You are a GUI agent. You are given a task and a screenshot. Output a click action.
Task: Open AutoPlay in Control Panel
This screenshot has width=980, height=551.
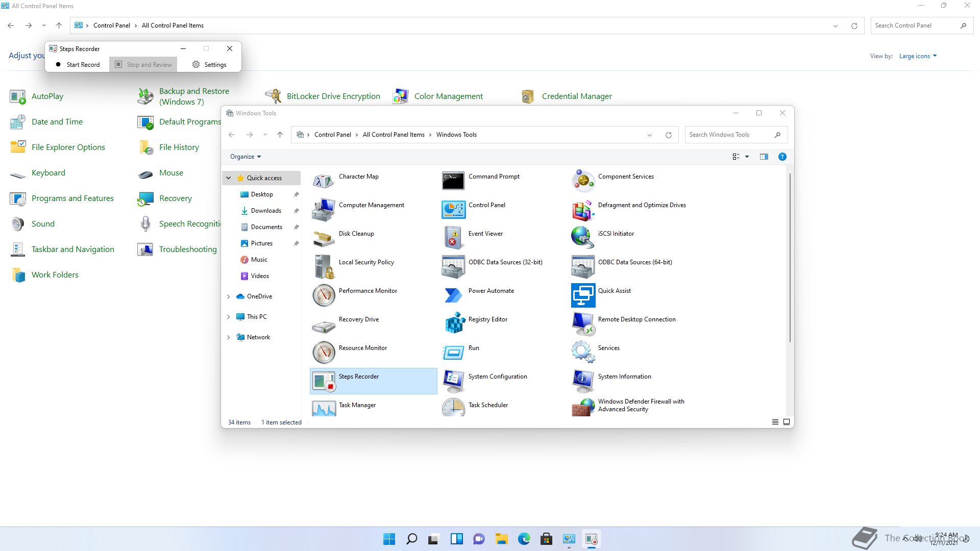pos(37,96)
